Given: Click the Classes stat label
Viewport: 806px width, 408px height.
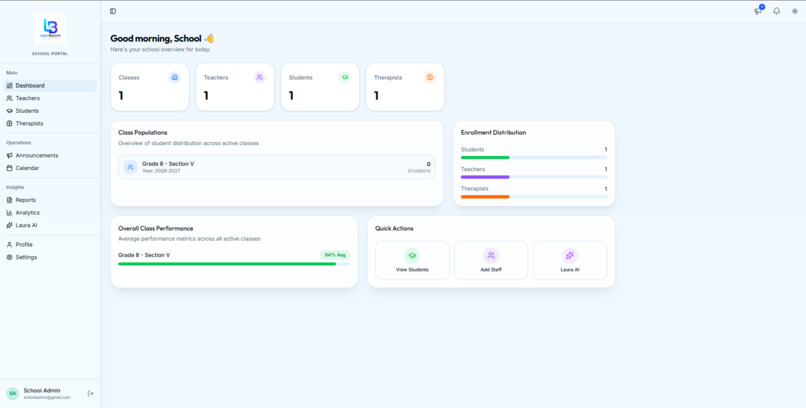Looking at the screenshot, I should pos(129,78).
